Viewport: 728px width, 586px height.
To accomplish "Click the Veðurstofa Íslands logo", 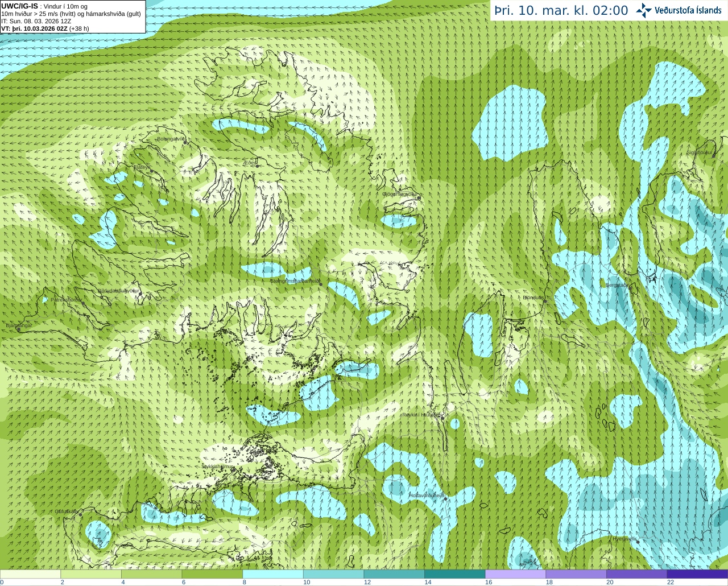I will [679, 10].
